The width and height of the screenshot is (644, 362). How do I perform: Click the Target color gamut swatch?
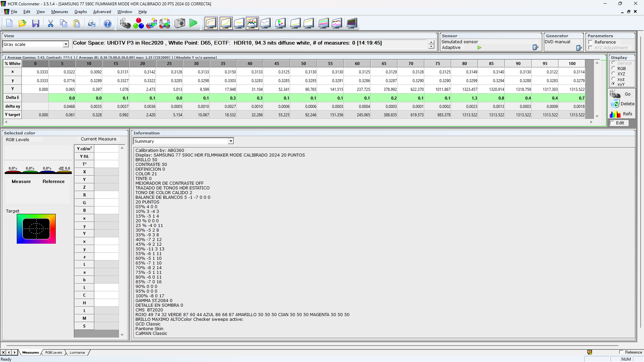point(36,229)
